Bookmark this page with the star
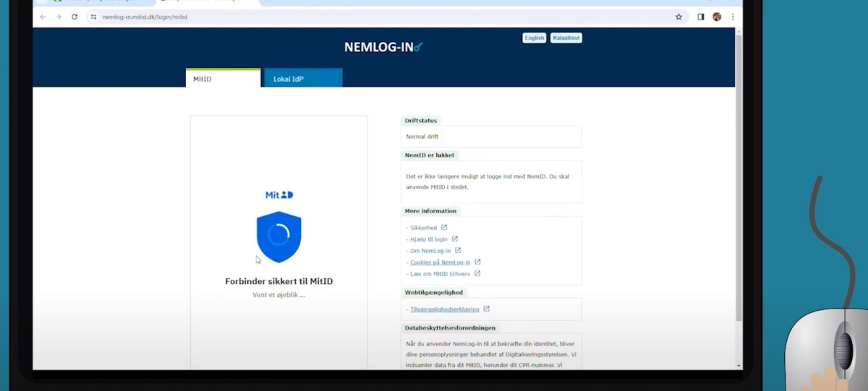The width and height of the screenshot is (868, 391). tap(678, 17)
